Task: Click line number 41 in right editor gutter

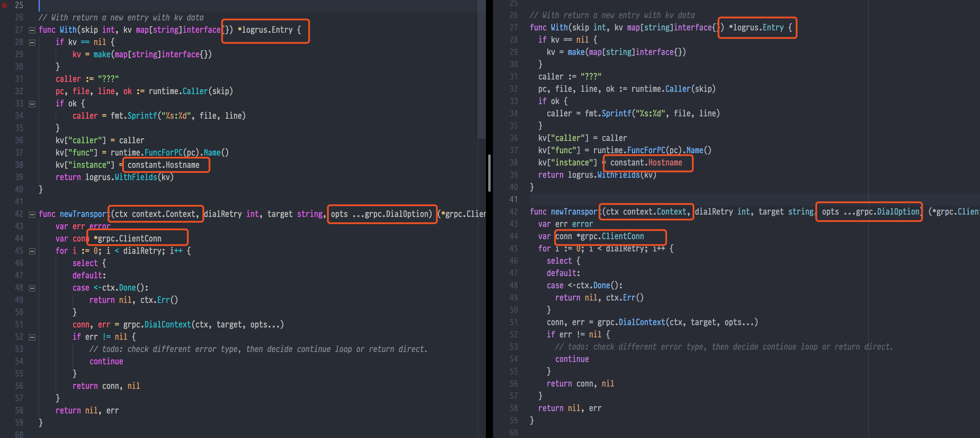Action: (x=513, y=199)
